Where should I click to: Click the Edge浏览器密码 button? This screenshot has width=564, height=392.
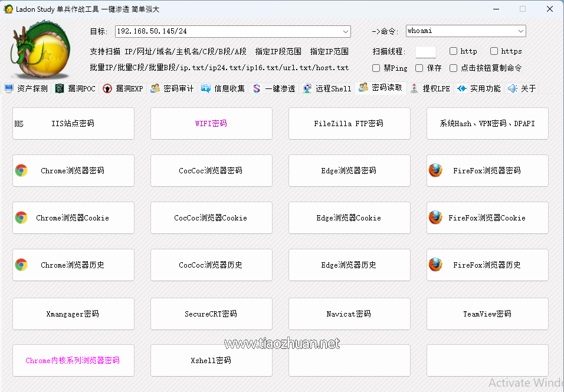pos(349,171)
